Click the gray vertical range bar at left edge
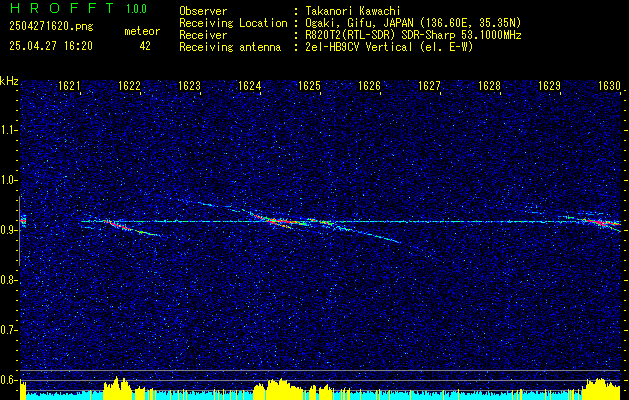The width and height of the screenshot is (629, 400). (x=19, y=231)
